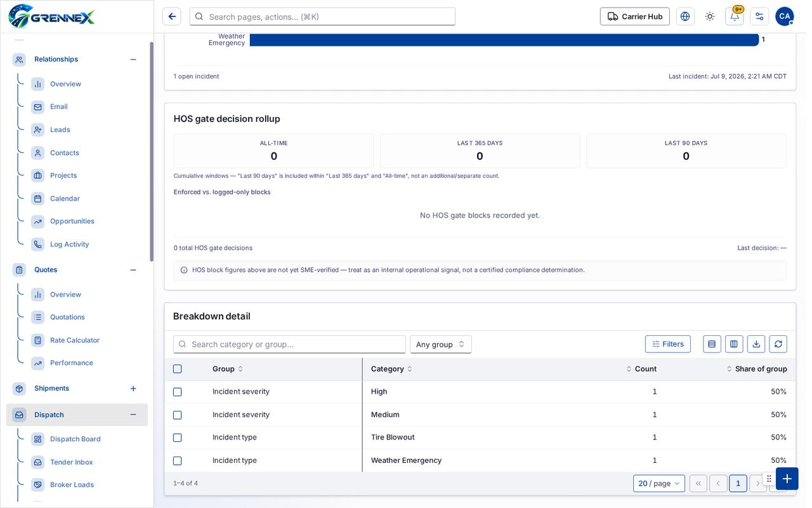Screen dimensions: 812x508
Task: Focus the Search pages, actions field
Action: [x=322, y=17]
